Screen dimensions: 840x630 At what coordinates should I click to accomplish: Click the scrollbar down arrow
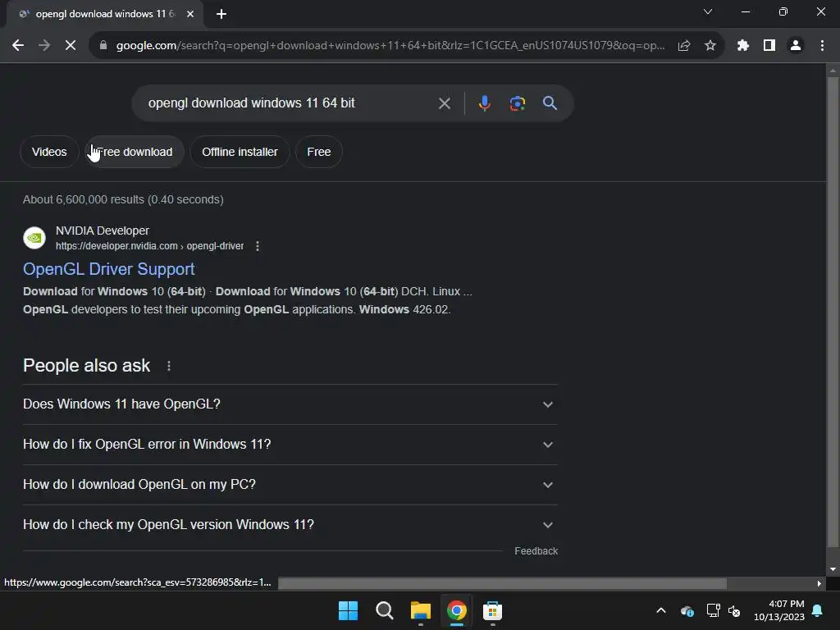pyautogui.click(x=833, y=569)
